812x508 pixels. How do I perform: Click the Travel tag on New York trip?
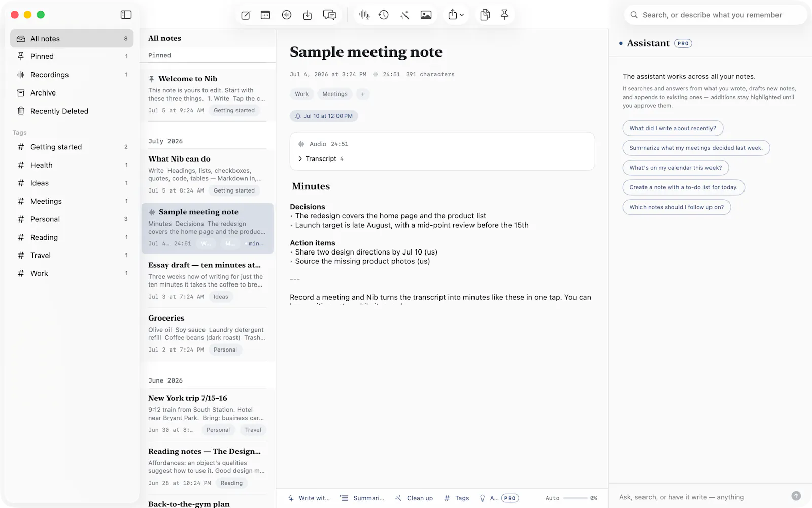[253, 430]
